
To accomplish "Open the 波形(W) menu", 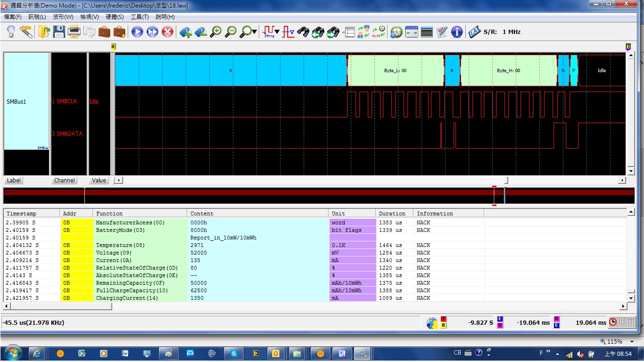I will pyautogui.click(x=63, y=17).
